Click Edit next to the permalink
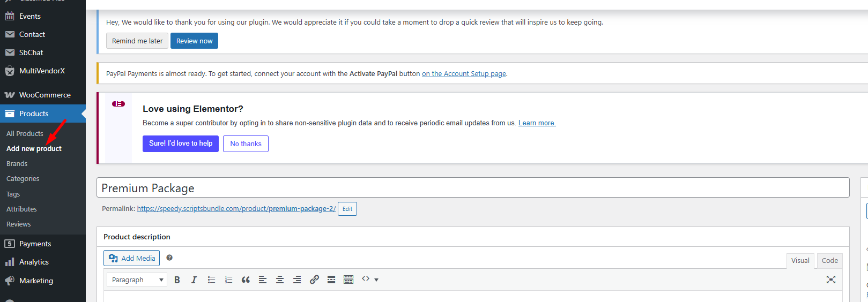Image resolution: width=868 pixels, height=302 pixels. tap(347, 209)
